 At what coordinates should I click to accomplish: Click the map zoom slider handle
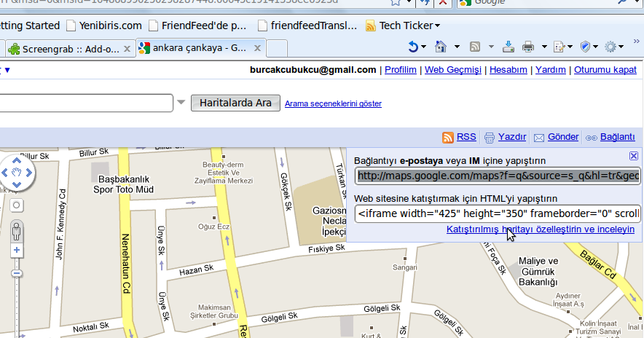pyautogui.click(x=17, y=273)
